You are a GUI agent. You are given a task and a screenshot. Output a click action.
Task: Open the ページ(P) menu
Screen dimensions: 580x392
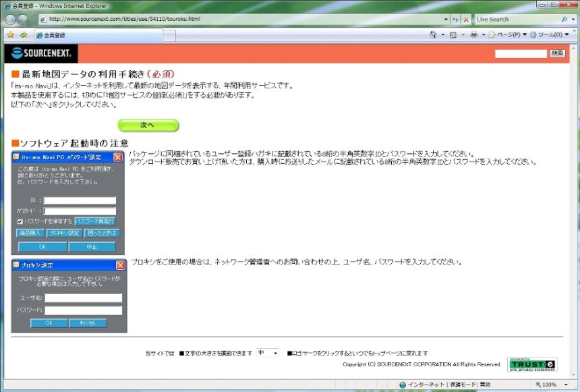(507, 35)
